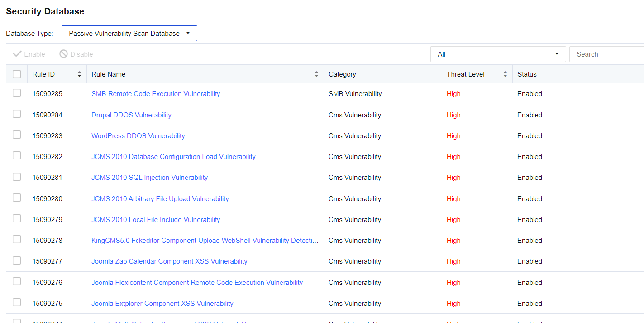Sort by Rule Name arrows icon
Viewport: 644px width, 323px height.
click(316, 74)
